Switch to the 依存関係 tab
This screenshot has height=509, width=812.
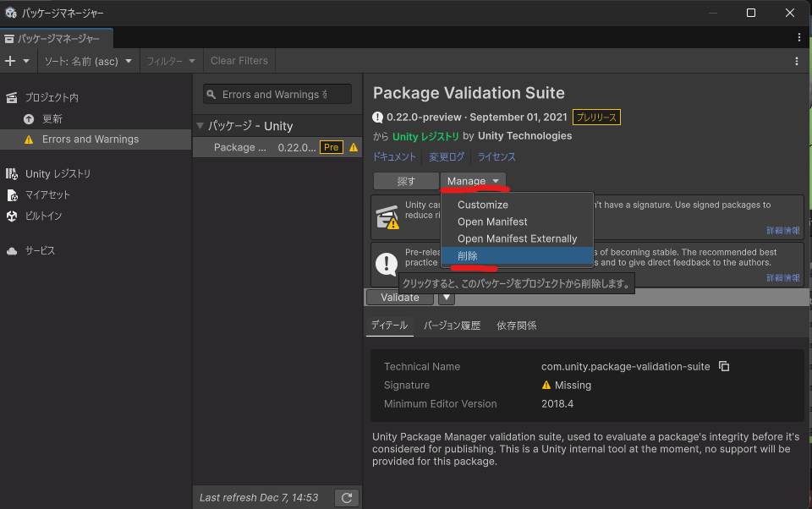[x=516, y=326]
